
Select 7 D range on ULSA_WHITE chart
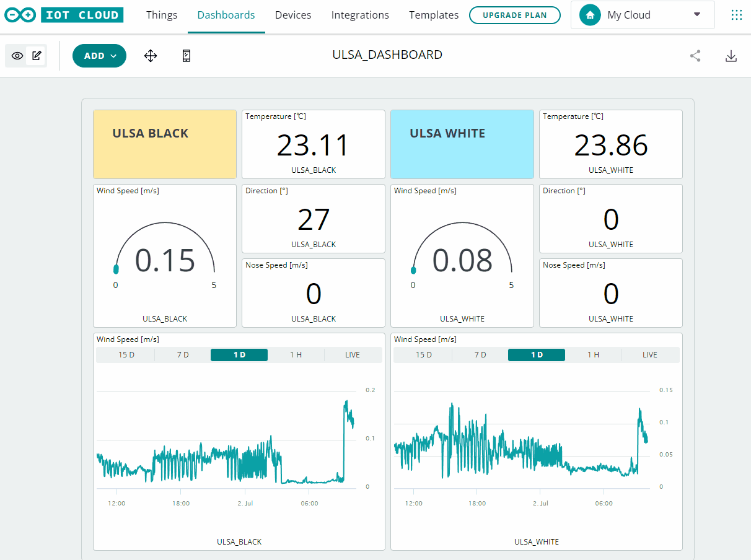tap(480, 354)
